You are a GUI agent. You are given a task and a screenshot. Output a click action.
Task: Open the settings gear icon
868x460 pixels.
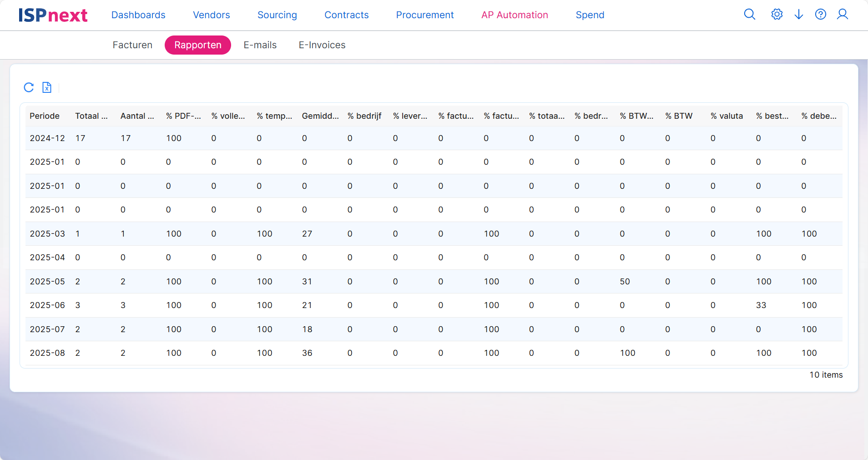[777, 15]
